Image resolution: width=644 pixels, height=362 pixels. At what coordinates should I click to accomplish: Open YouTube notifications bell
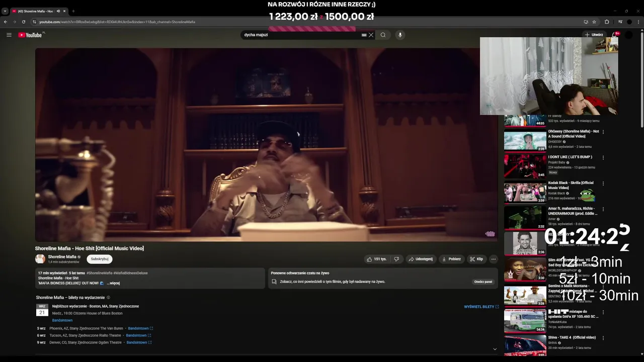tap(615, 35)
